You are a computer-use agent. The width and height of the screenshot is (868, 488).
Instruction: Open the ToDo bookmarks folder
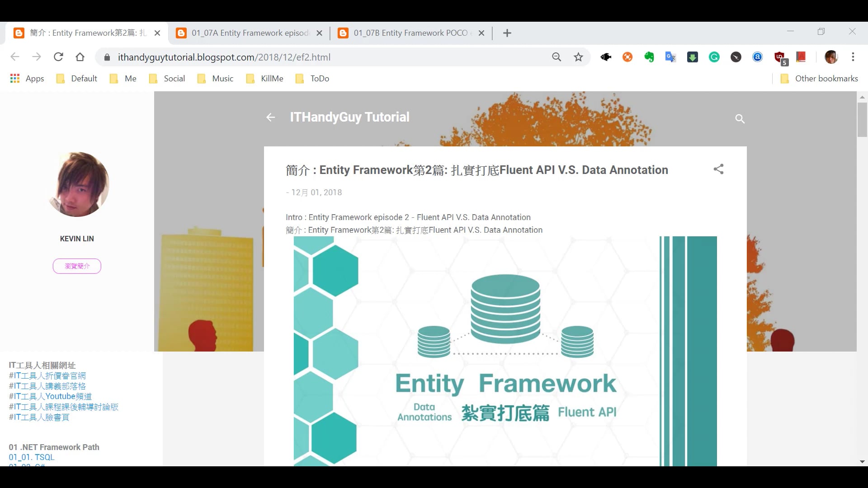click(312, 78)
